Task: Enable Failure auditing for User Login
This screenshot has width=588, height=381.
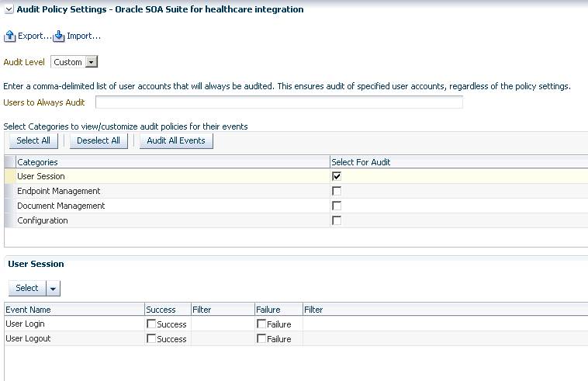Action: coord(261,324)
